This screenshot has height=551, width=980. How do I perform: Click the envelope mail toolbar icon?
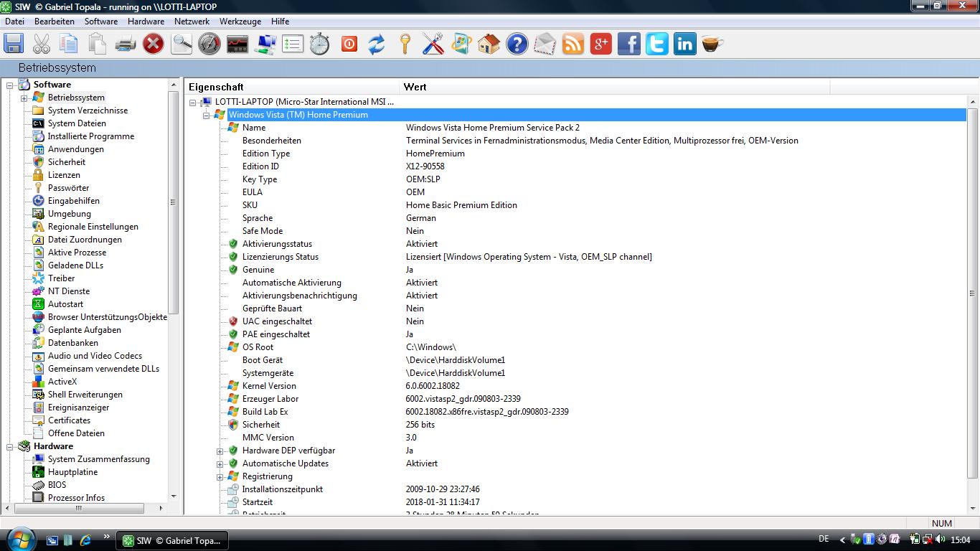coord(545,44)
